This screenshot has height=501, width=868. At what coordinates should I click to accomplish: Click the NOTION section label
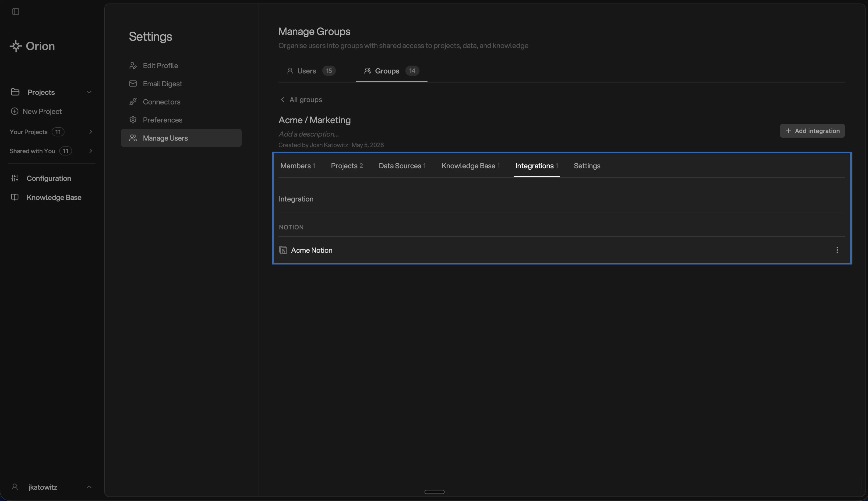point(291,227)
